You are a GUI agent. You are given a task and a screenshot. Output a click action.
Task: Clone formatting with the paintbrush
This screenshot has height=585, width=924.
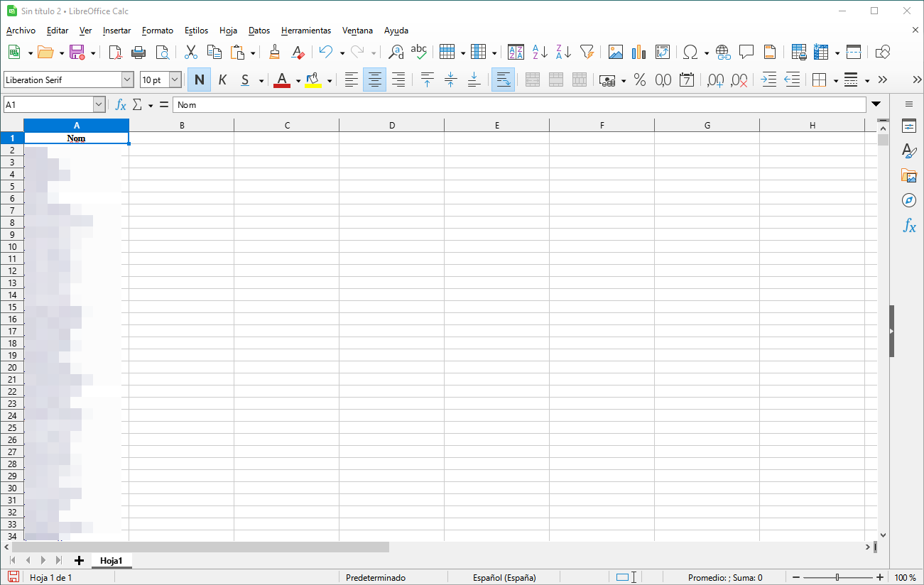(275, 52)
